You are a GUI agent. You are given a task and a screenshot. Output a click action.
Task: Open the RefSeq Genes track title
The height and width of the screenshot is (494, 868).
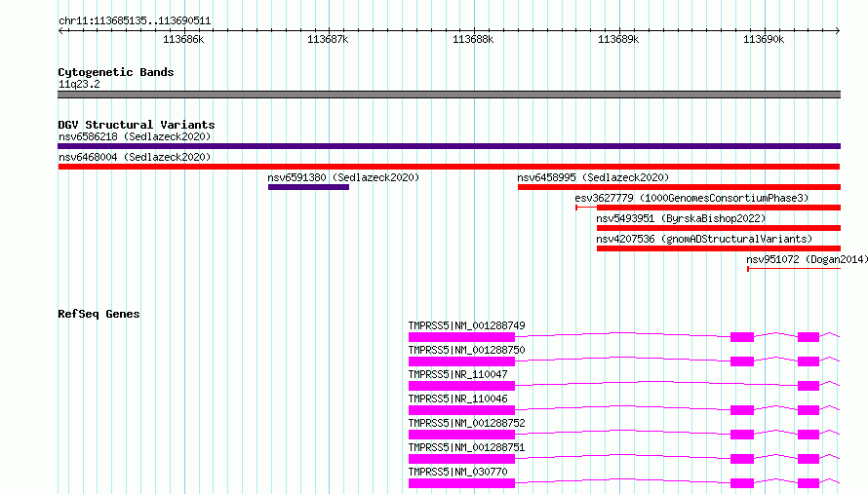99,314
